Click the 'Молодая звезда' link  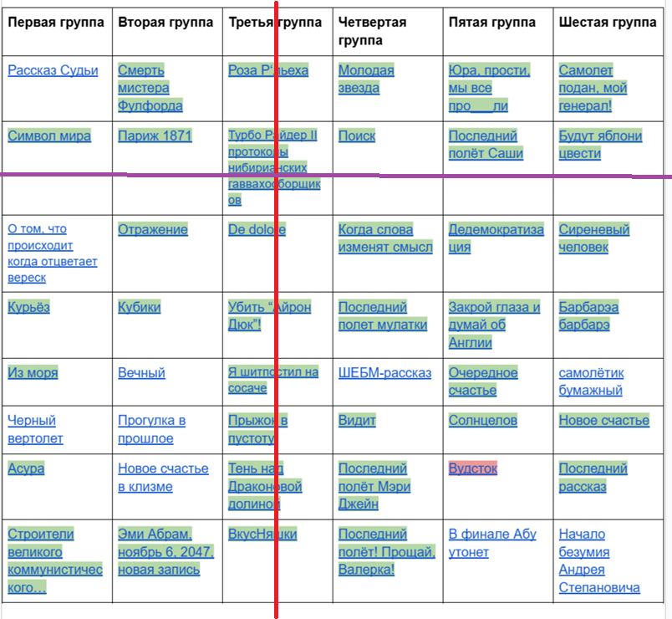point(366,79)
